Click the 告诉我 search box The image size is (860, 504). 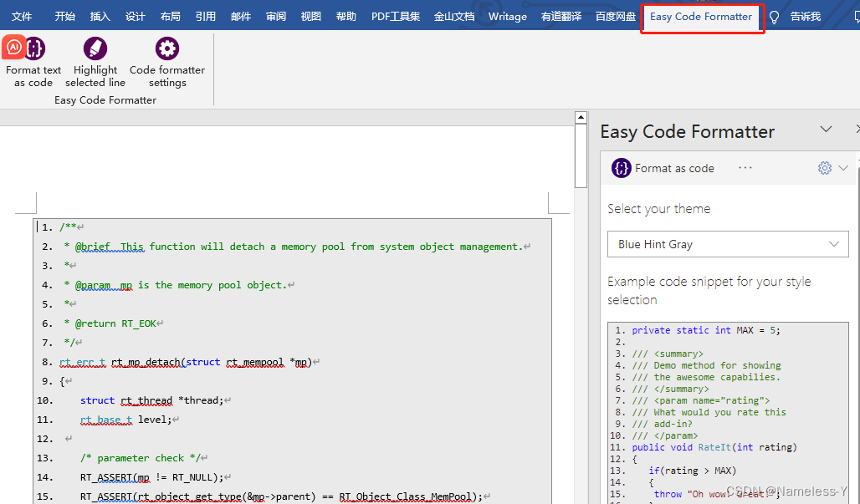tap(805, 17)
